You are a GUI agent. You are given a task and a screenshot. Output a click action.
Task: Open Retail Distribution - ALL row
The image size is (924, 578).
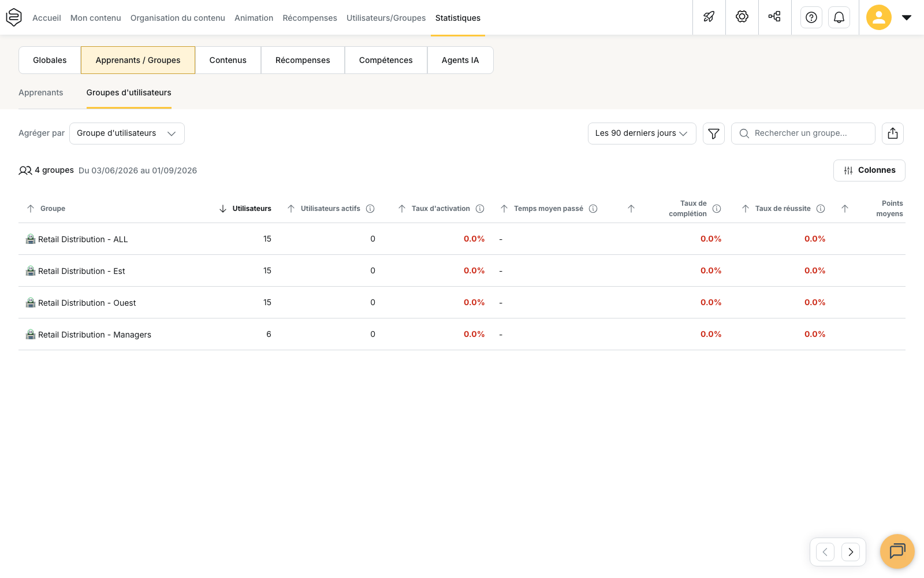(x=462, y=239)
